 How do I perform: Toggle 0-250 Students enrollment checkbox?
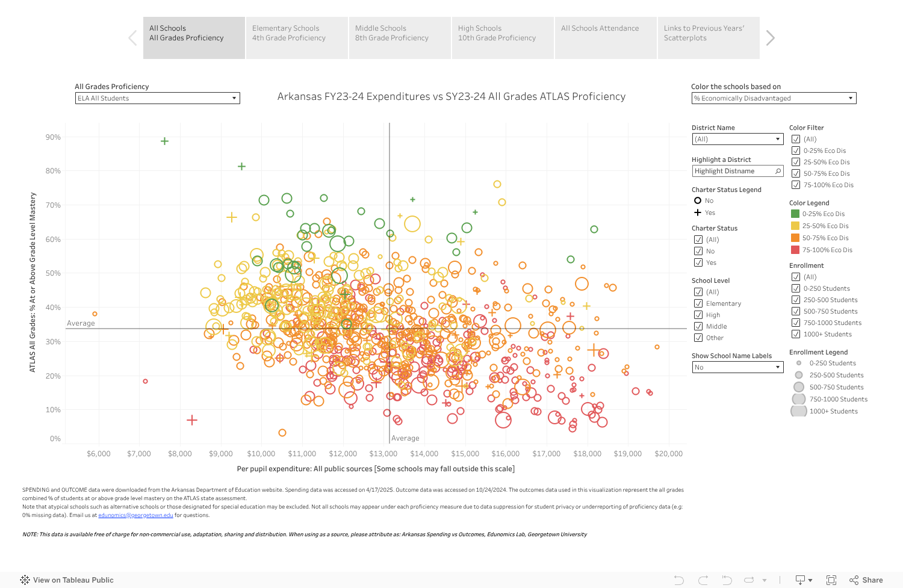796,288
